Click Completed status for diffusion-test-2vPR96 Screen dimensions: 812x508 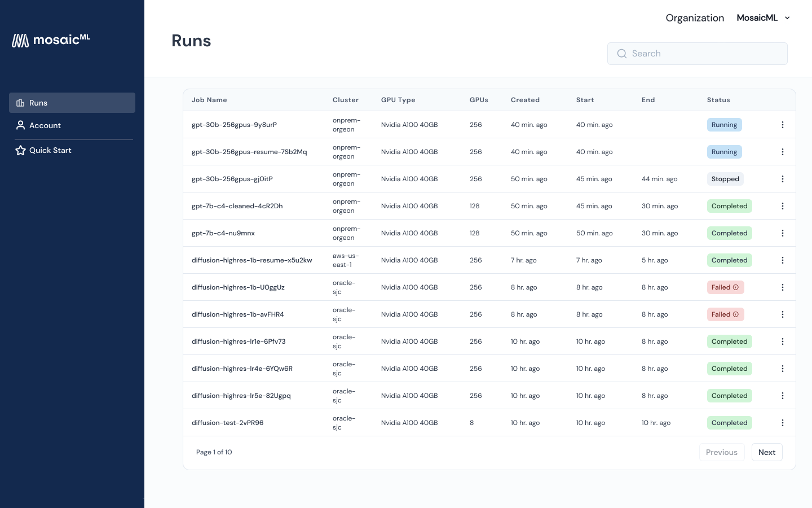tap(730, 423)
